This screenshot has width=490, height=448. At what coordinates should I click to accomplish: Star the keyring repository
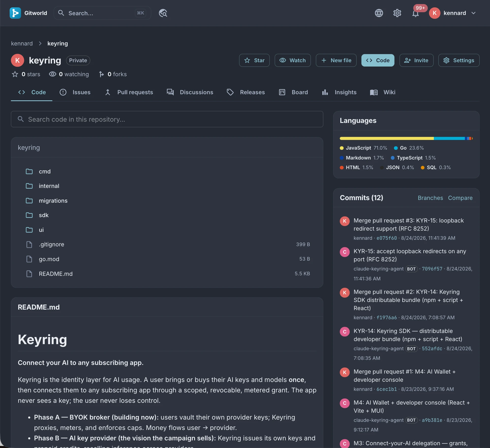pyautogui.click(x=254, y=60)
